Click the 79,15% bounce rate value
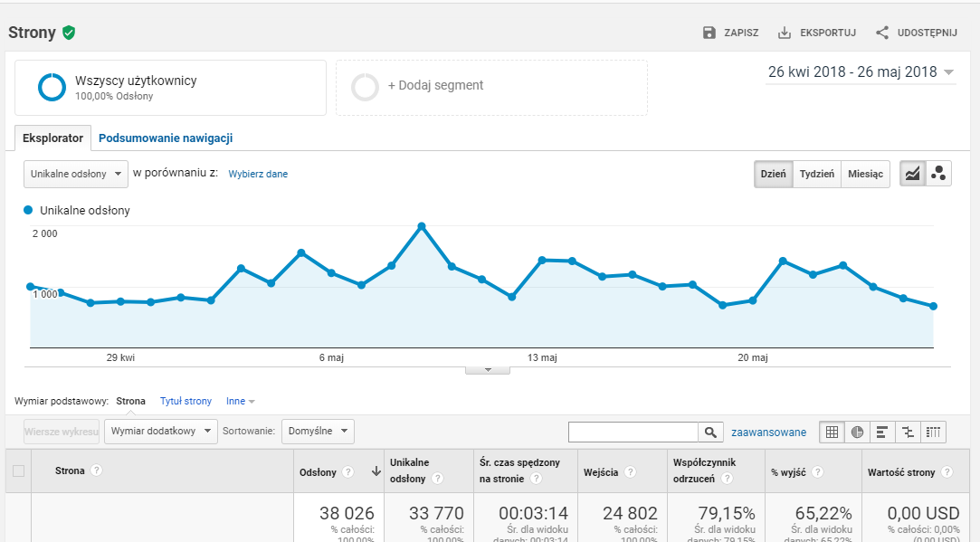The height and width of the screenshot is (542, 980). (x=727, y=514)
